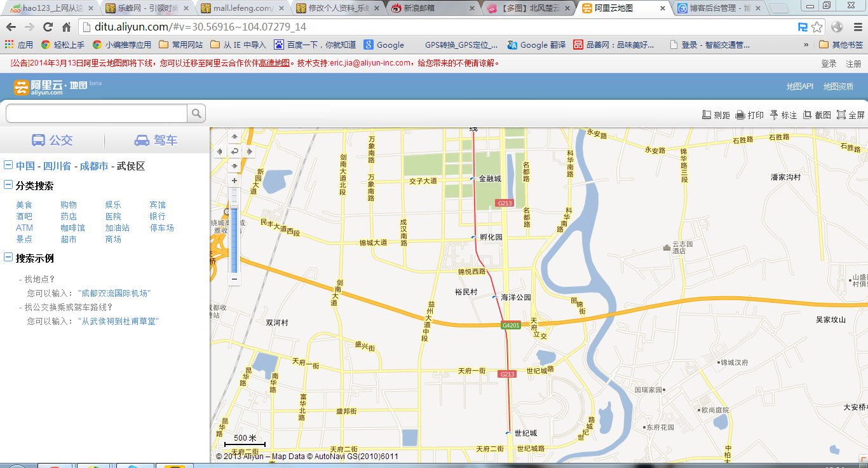Click the 登录 login link
Viewport: 868px width, 468px height.
pos(829,64)
